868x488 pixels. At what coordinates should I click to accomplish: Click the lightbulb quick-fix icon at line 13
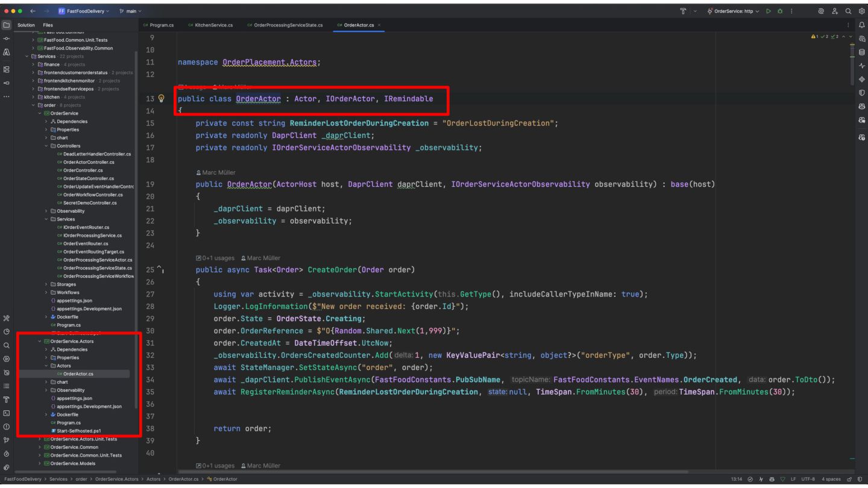(161, 99)
